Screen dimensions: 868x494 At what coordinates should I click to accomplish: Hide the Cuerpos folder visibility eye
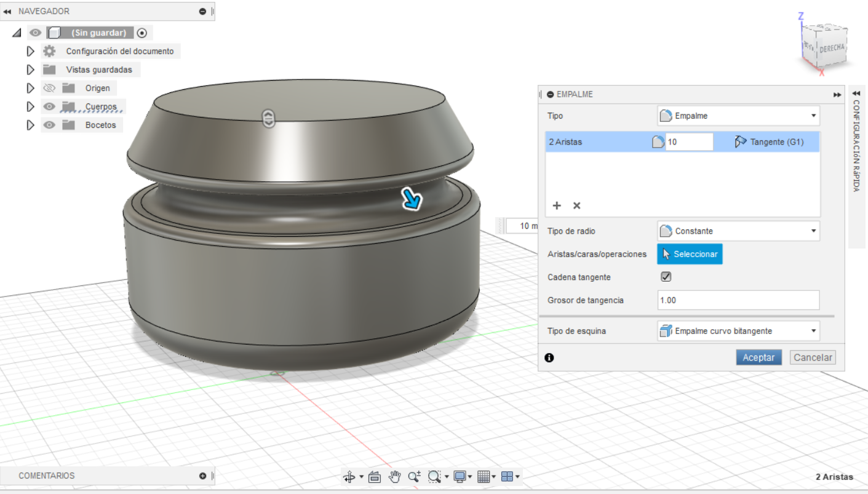50,106
